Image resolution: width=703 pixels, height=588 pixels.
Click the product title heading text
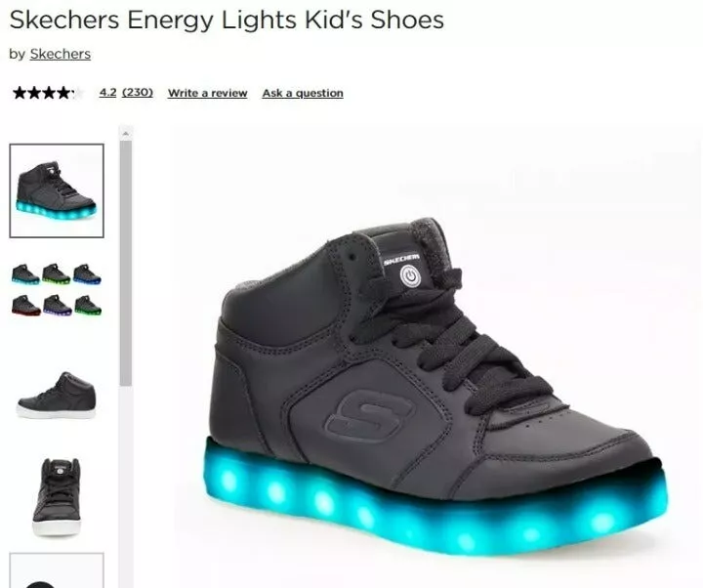pyautogui.click(x=227, y=20)
